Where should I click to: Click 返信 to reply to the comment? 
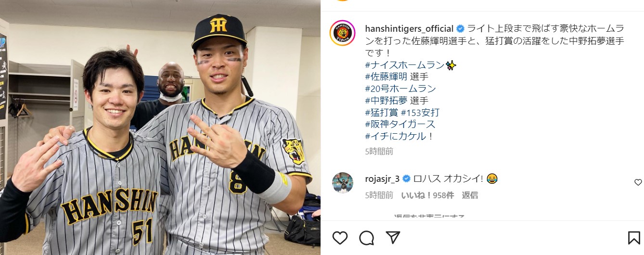470,195
